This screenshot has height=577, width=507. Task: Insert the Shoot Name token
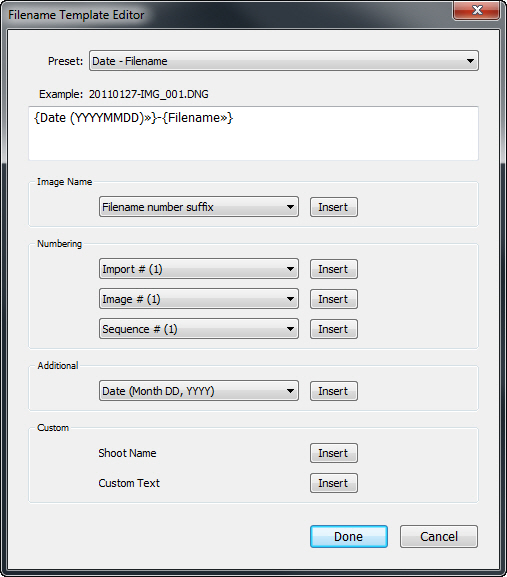tap(333, 453)
